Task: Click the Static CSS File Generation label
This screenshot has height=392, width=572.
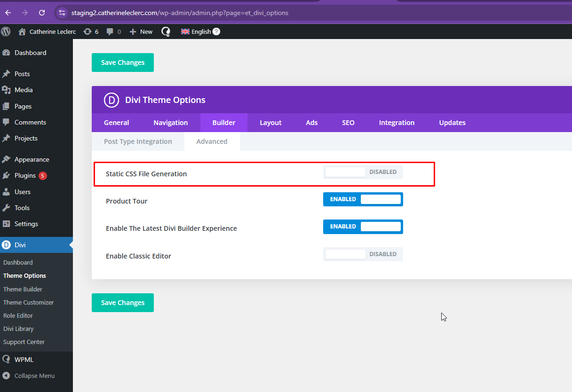Action: coord(146,174)
